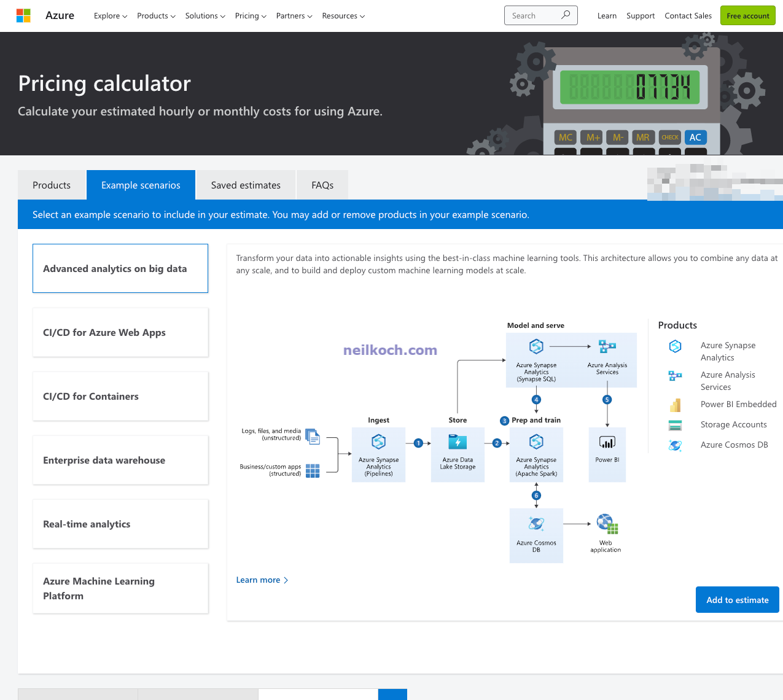
Task: Open the Solutions dropdown menu
Action: [x=205, y=16]
